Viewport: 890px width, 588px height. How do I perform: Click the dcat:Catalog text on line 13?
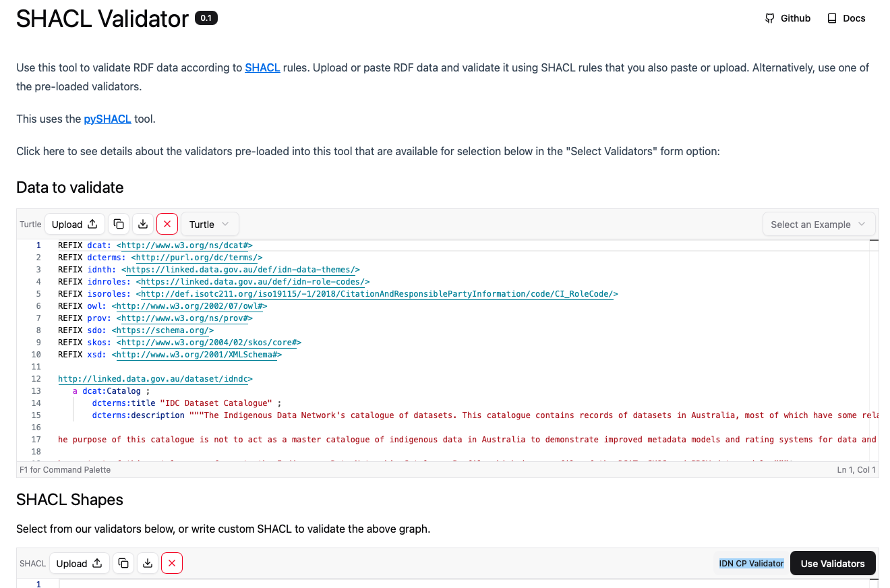point(111,391)
